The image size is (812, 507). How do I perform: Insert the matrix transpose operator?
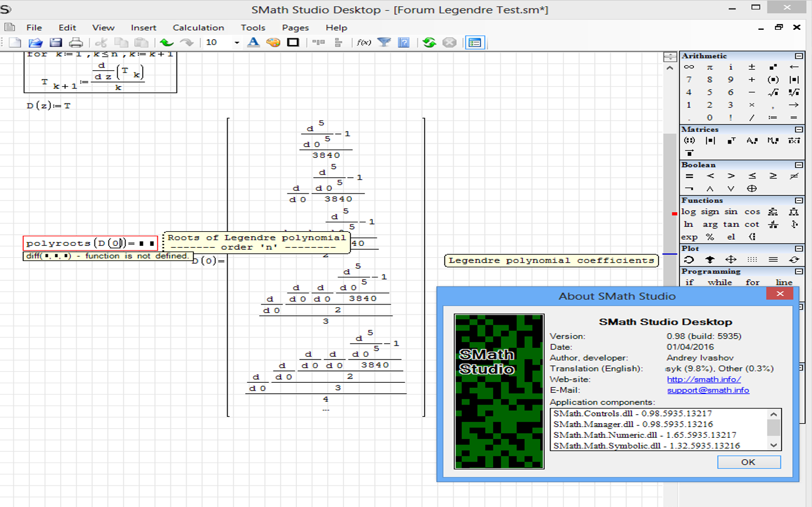731,141
